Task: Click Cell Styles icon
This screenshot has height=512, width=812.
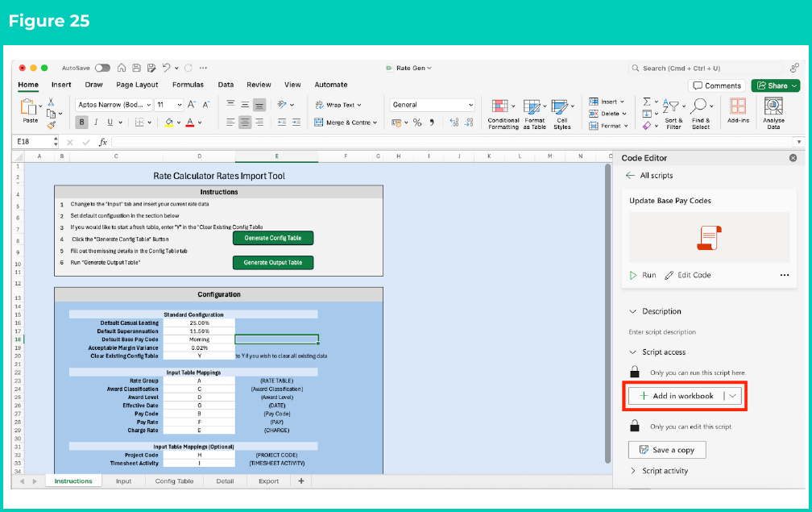Action: tap(560, 106)
